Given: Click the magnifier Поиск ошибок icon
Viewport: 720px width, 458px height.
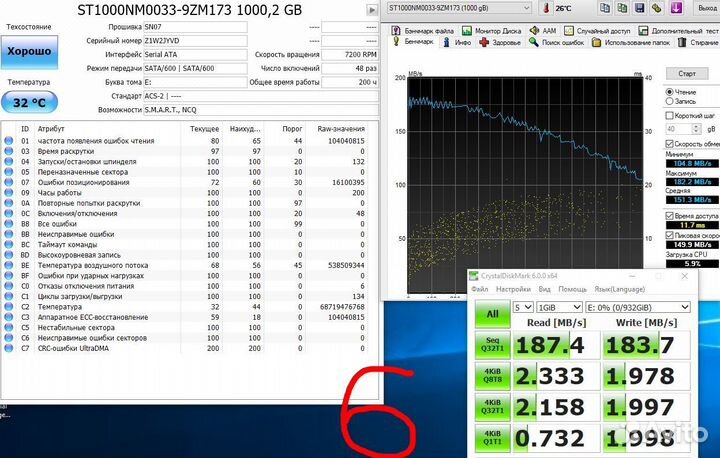Looking at the screenshot, I should 534,42.
